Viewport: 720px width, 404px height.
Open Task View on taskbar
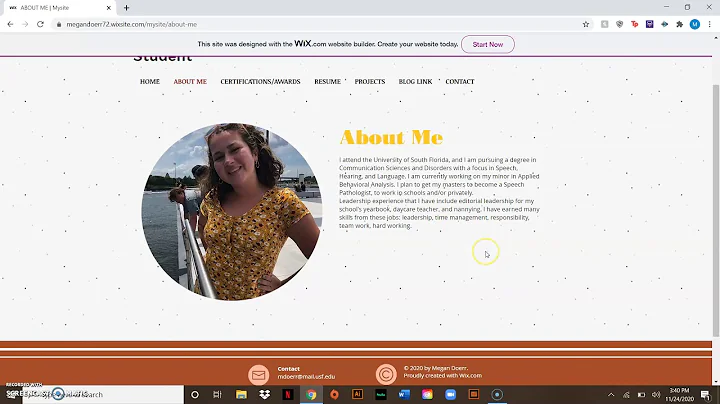click(218, 394)
